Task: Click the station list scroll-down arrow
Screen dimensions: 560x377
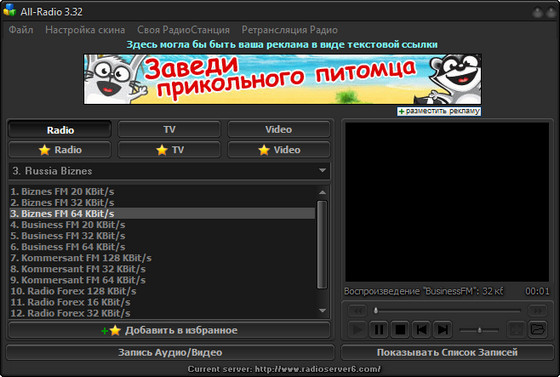Action: tap(322, 311)
